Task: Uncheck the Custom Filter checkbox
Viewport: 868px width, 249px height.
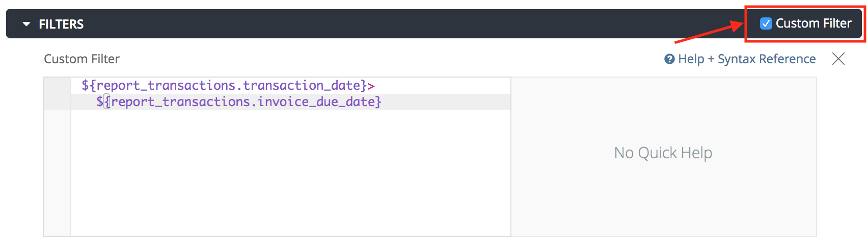Action: tap(766, 23)
